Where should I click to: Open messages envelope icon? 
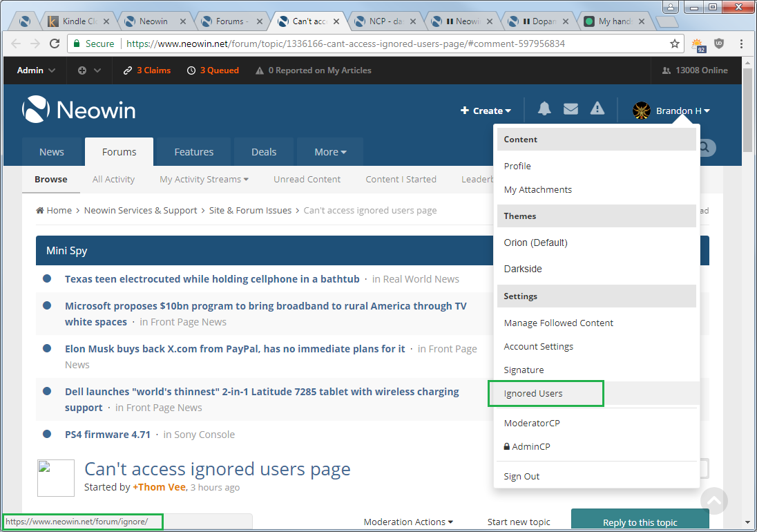571,109
